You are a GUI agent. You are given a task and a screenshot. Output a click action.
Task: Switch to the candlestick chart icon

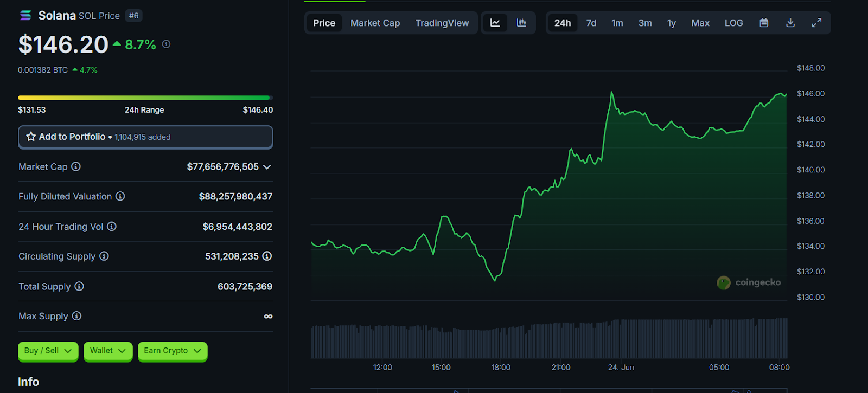click(521, 23)
